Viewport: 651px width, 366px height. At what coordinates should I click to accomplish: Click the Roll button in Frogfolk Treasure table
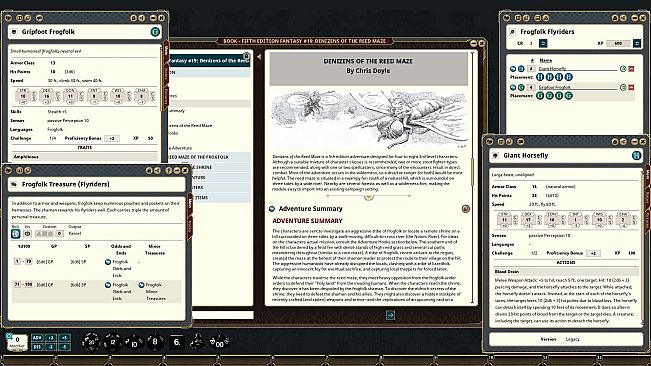pos(15,234)
